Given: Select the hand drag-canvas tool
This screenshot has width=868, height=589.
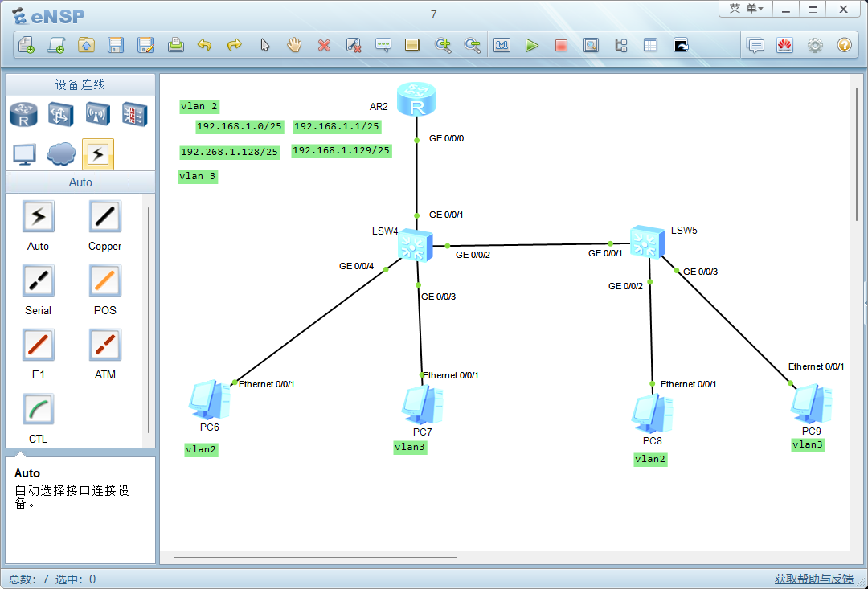Looking at the screenshot, I should click(294, 45).
